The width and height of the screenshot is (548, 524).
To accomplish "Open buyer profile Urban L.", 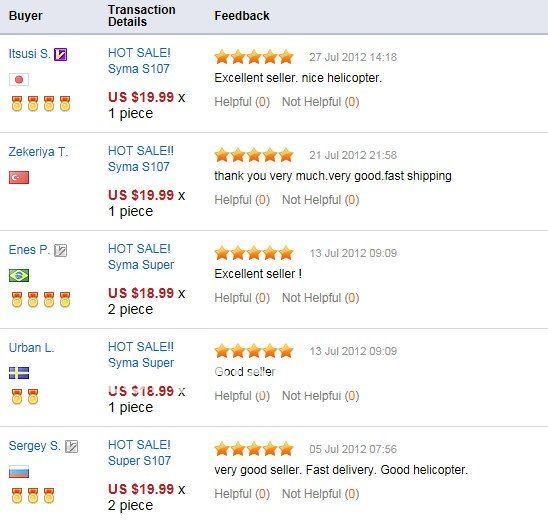I will pyautogui.click(x=31, y=348).
